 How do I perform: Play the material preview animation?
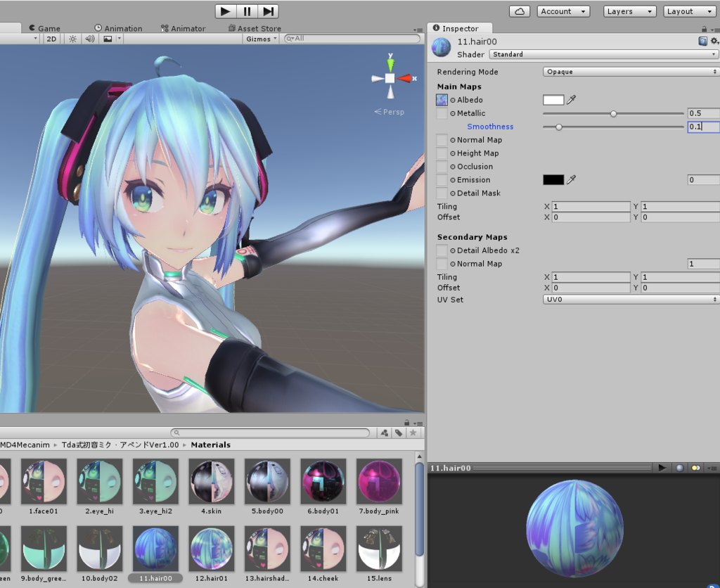coord(662,468)
